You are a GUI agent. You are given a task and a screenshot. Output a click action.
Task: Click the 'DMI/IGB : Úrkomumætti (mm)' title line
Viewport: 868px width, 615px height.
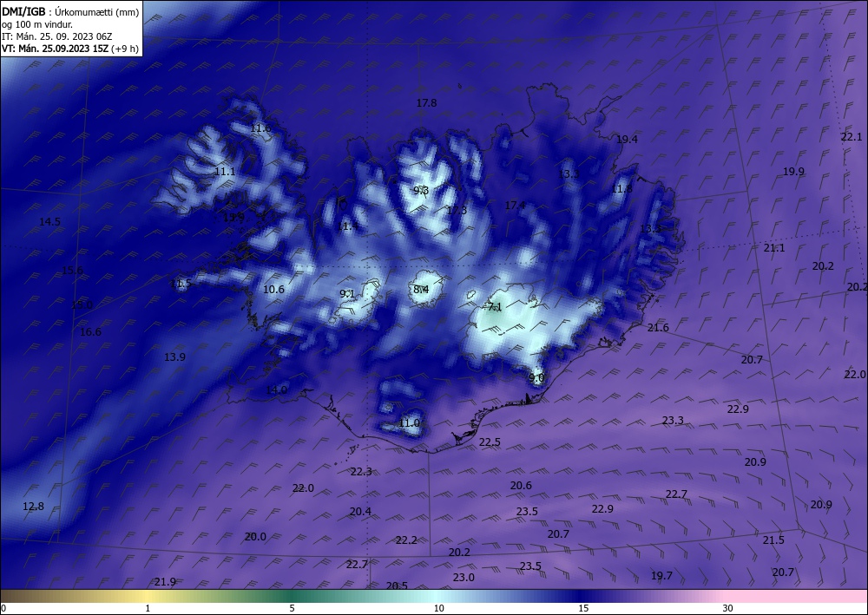pos(70,11)
